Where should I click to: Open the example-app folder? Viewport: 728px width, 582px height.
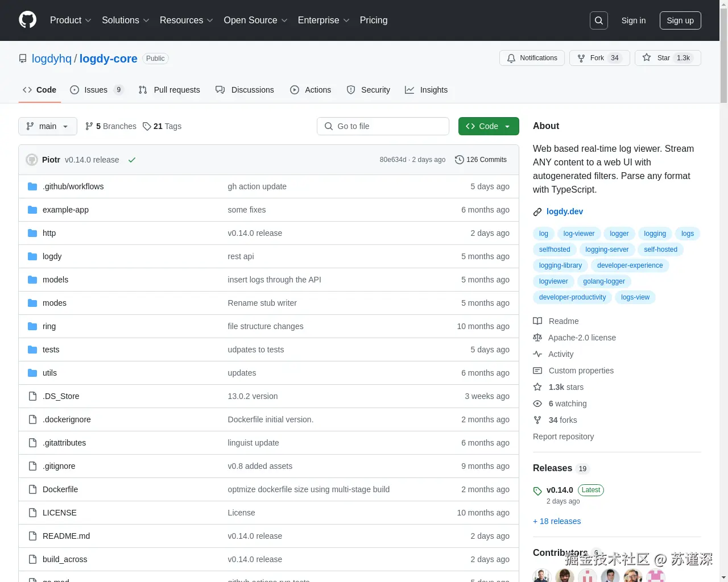(x=65, y=210)
